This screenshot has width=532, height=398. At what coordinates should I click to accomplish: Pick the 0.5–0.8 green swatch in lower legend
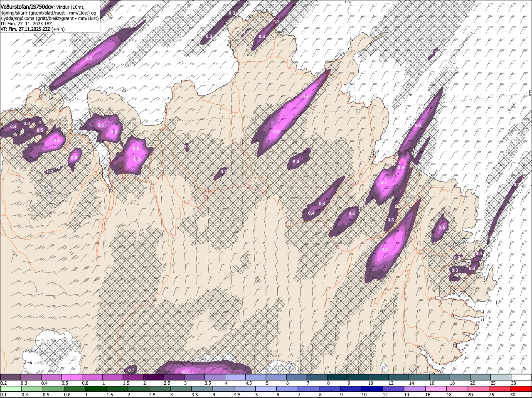click(x=54, y=389)
